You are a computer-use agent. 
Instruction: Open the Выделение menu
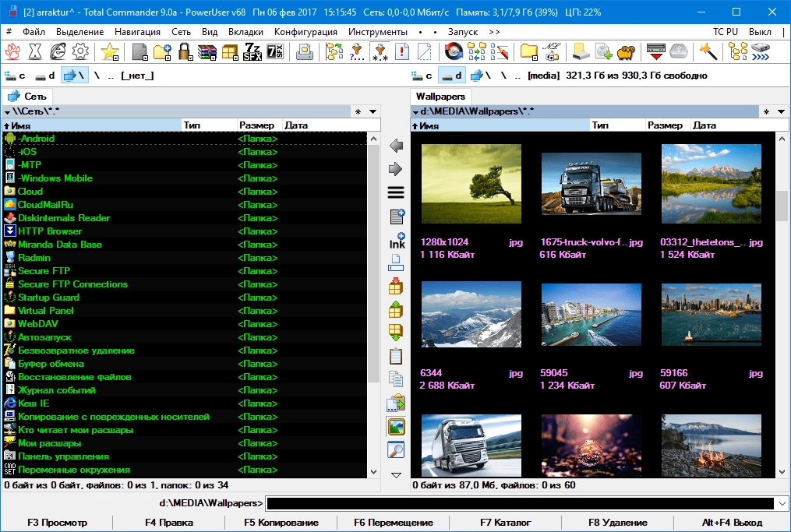point(79,32)
